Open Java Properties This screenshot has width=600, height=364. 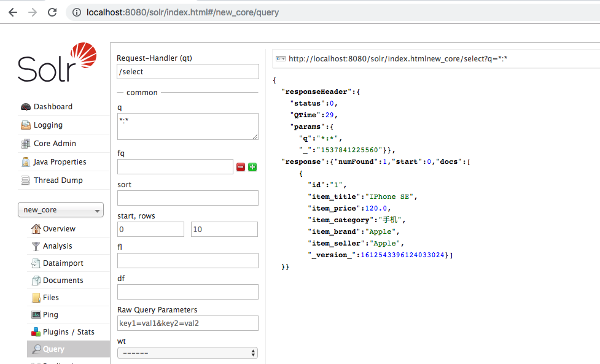(x=60, y=161)
